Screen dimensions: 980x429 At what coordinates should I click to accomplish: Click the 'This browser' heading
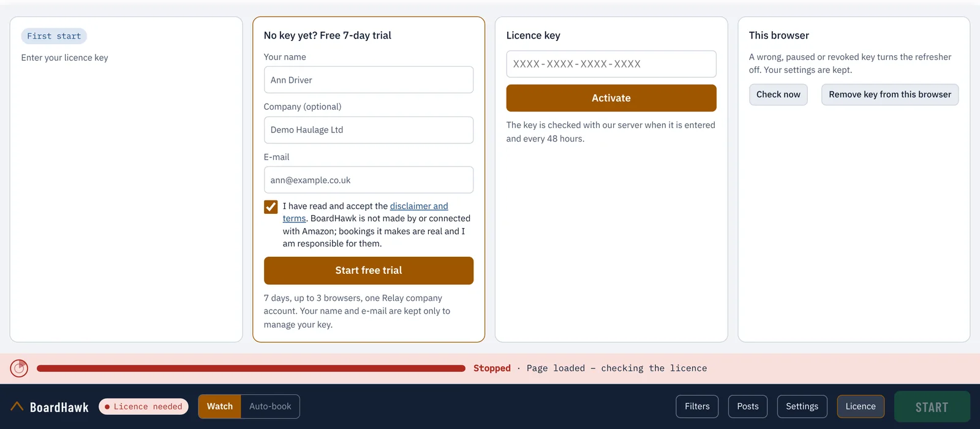779,36
